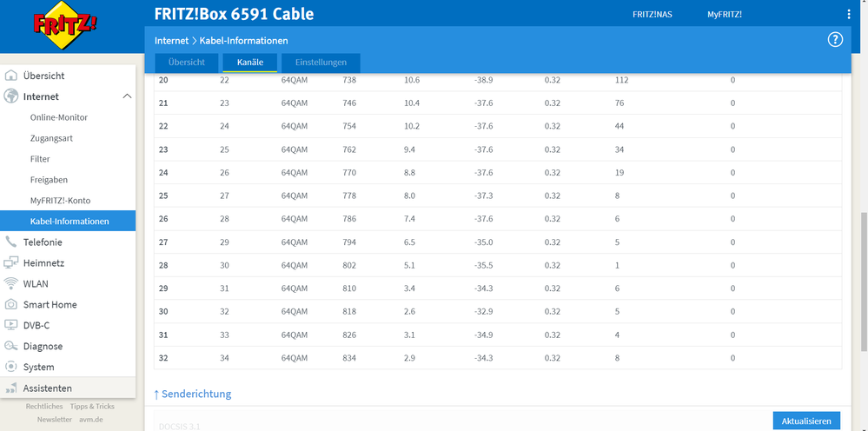Click the Assistenten wizard icon

(x=11, y=388)
